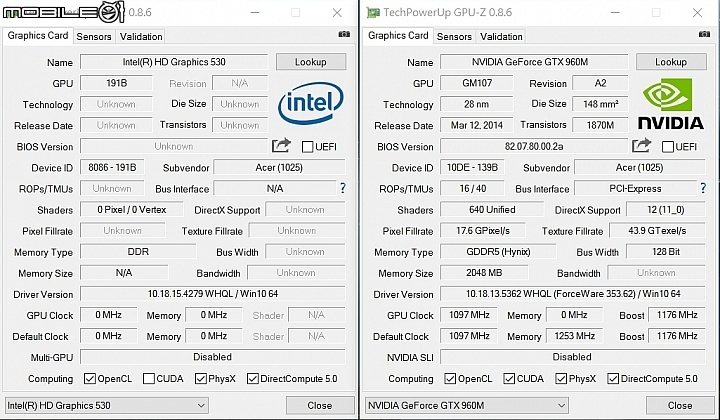
Task: Click the Intel logo image
Action: (x=311, y=103)
